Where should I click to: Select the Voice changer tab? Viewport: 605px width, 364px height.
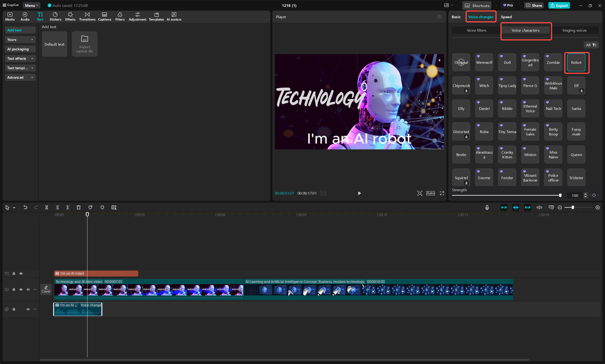[481, 17]
